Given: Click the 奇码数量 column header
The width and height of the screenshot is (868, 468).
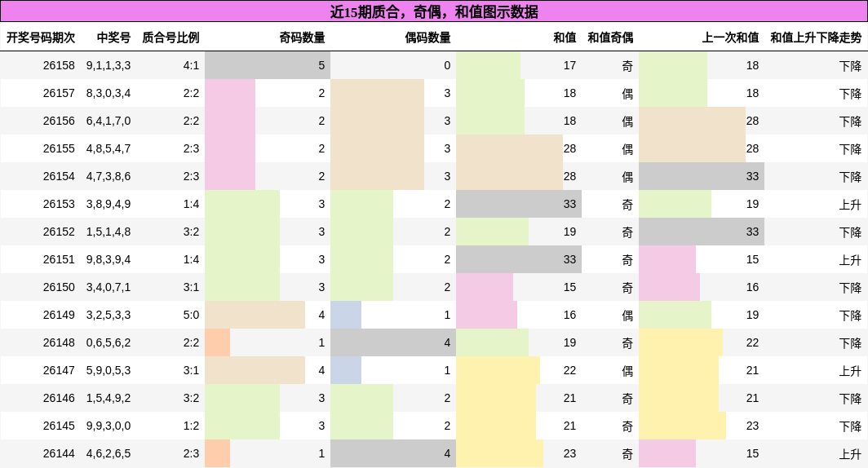Looking at the screenshot, I should pyautogui.click(x=302, y=38).
